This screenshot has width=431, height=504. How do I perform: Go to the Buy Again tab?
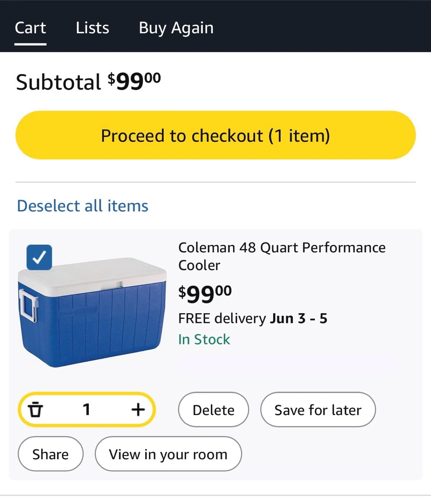176,28
